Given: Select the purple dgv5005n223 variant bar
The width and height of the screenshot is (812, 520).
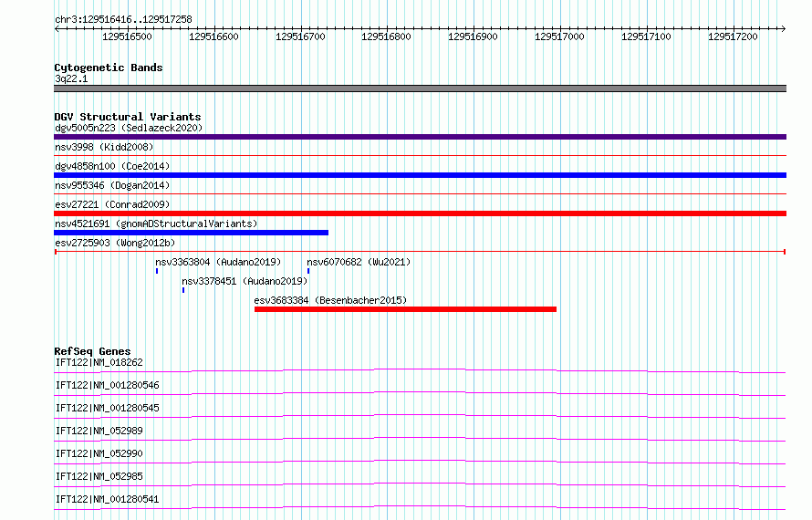Looking at the screenshot, I should click(x=420, y=137).
